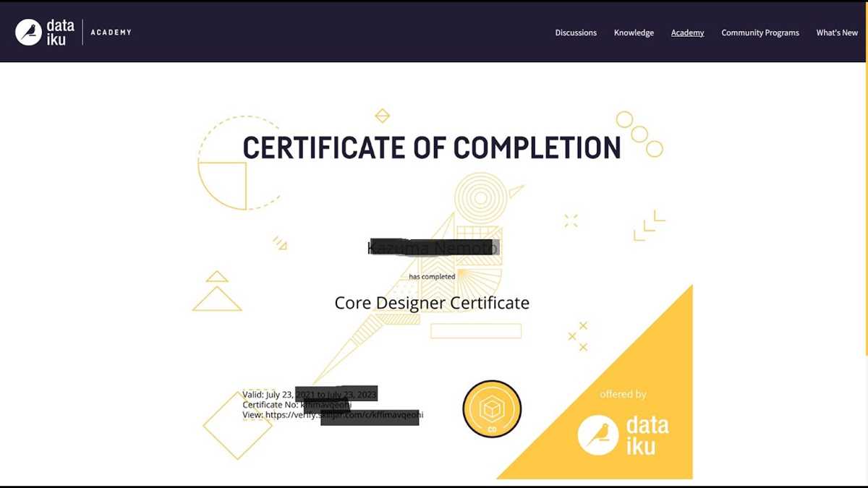Click the ACADEMY label beside the logo

[x=111, y=33]
